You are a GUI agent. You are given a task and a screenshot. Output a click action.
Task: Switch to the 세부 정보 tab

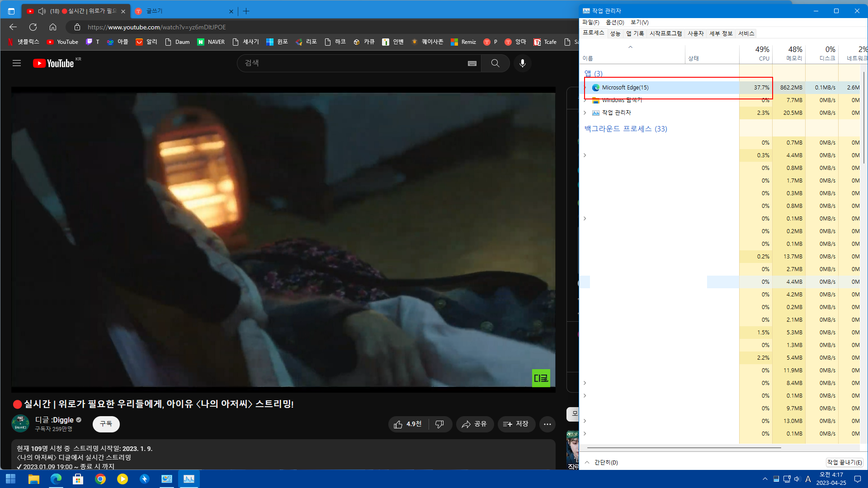tap(721, 33)
